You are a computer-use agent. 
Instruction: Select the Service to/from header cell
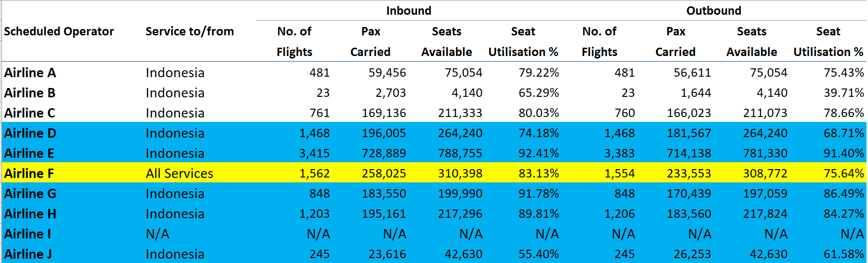pyautogui.click(x=189, y=31)
